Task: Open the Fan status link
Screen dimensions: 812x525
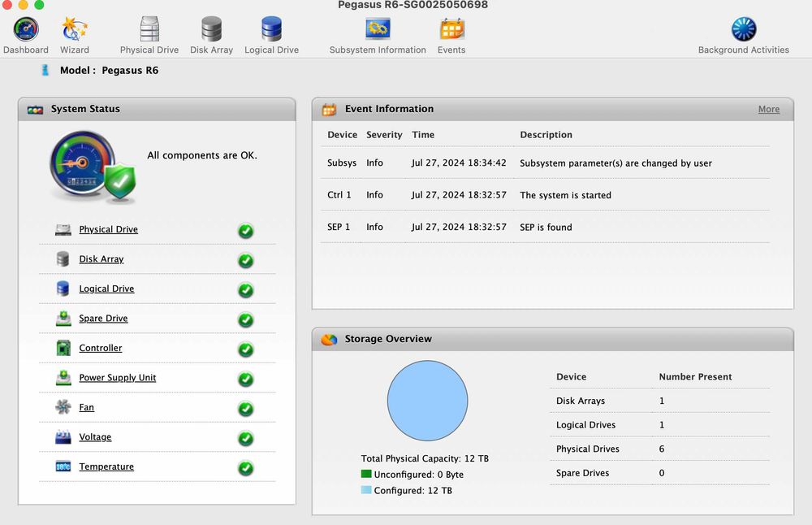Action: click(87, 407)
